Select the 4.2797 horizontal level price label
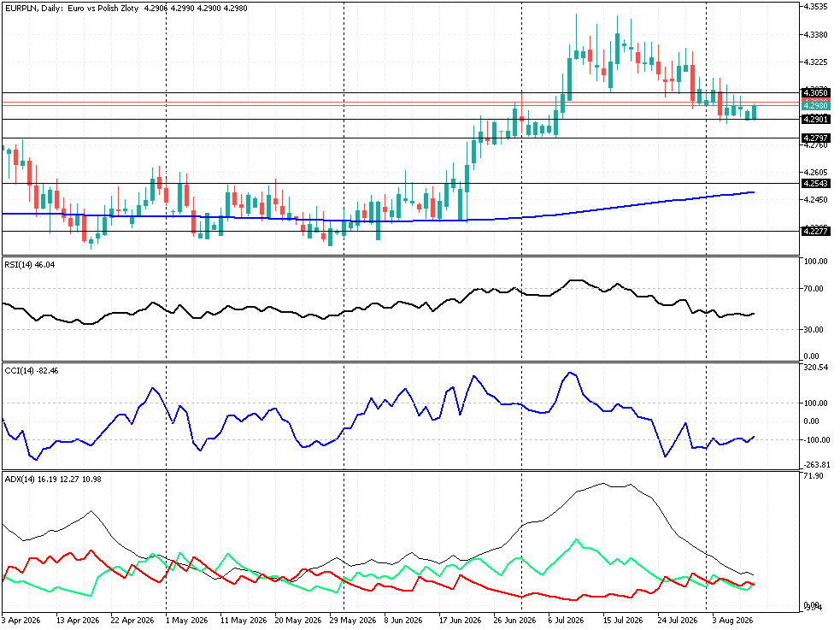This screenshot has width=840, height=630. click(815, 138)
